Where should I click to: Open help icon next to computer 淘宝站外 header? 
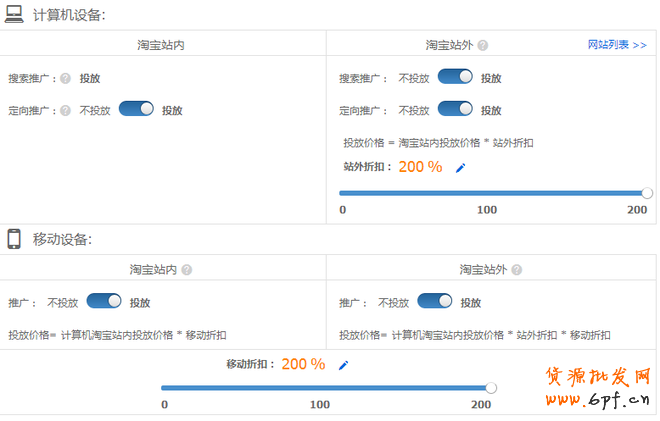point(483,45)
